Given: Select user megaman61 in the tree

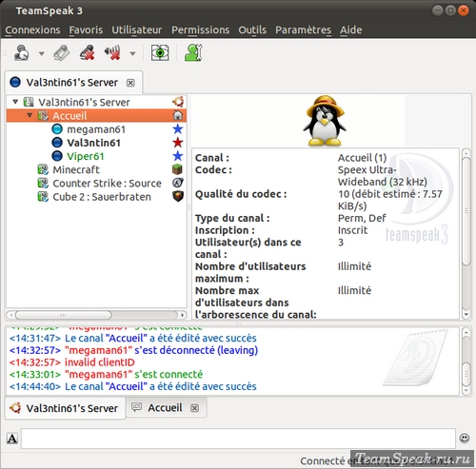Looking at the screenshot, I should click(x=96, y=129).
